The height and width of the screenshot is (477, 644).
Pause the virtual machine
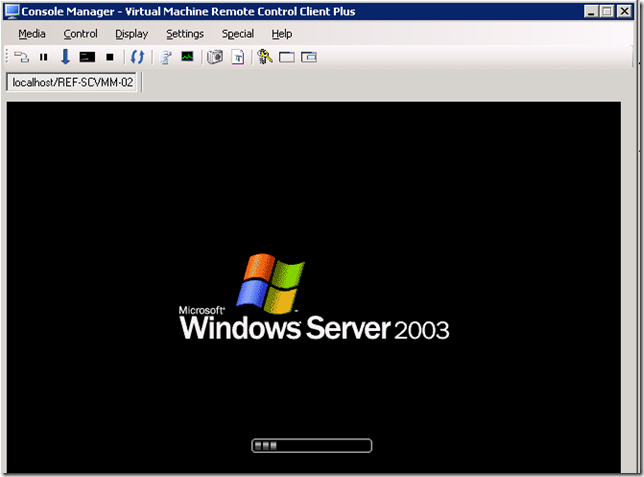click(44, 57)
